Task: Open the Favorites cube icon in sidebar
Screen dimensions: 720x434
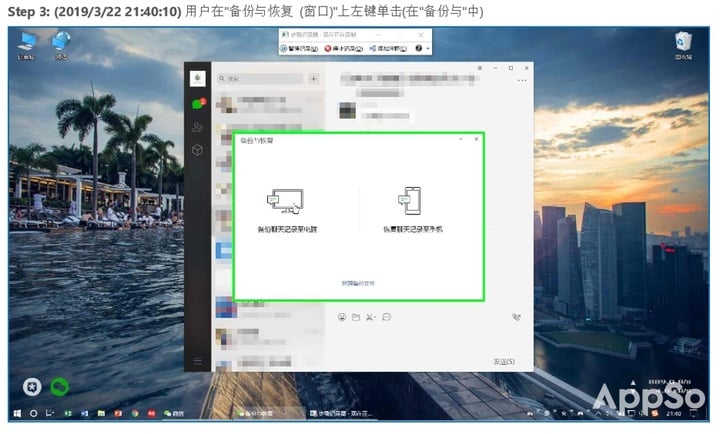Action: click(x=198, y=150)
